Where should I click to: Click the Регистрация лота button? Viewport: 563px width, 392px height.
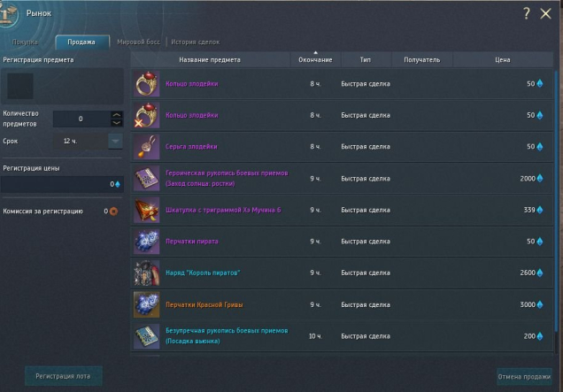pos(63,376)
